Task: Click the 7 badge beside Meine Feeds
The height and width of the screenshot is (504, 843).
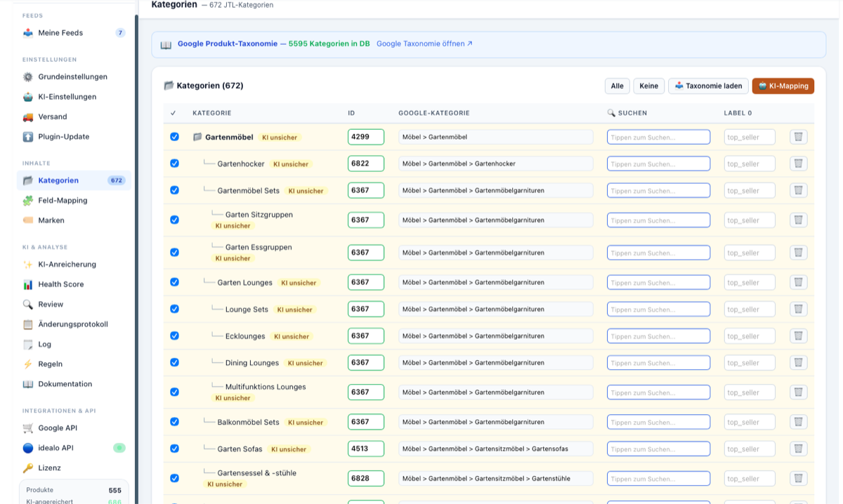Action: coord(120,33)
